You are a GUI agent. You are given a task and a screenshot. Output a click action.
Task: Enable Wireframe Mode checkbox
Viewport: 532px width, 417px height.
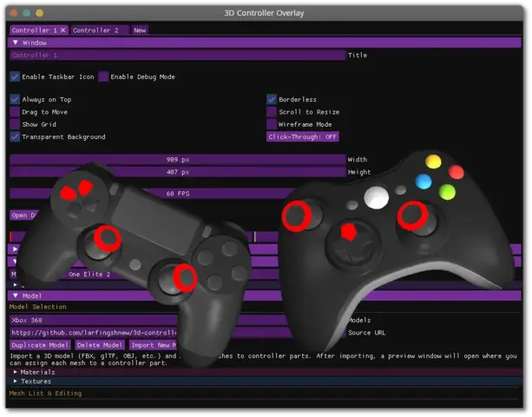[272, 124]
